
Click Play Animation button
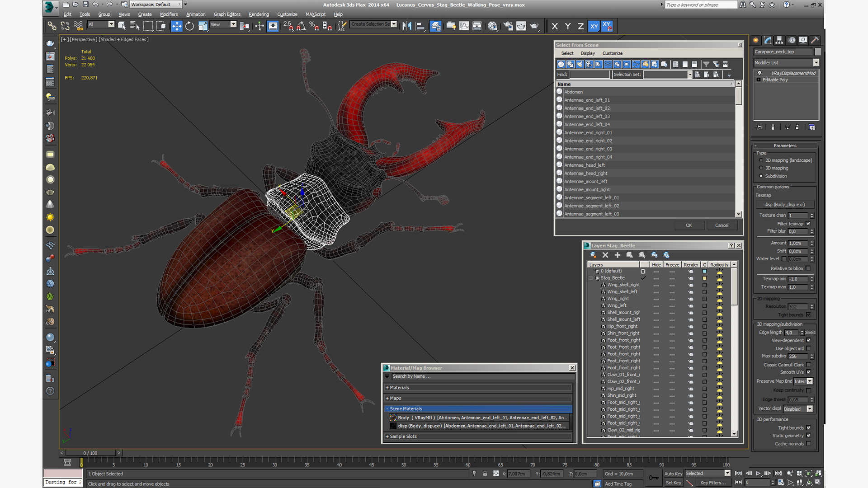click(758, 474)
